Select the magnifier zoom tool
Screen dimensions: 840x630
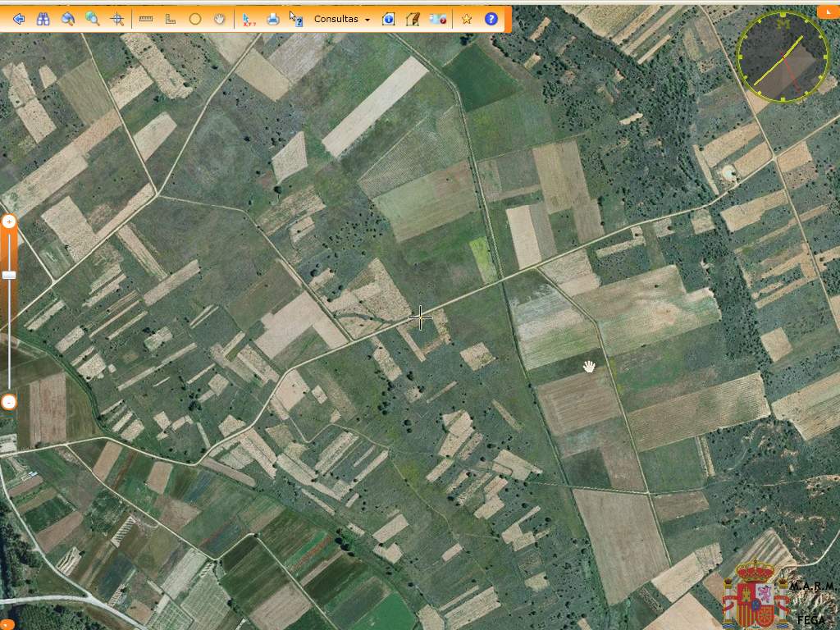pyautogui.click(x=93, y=19)
